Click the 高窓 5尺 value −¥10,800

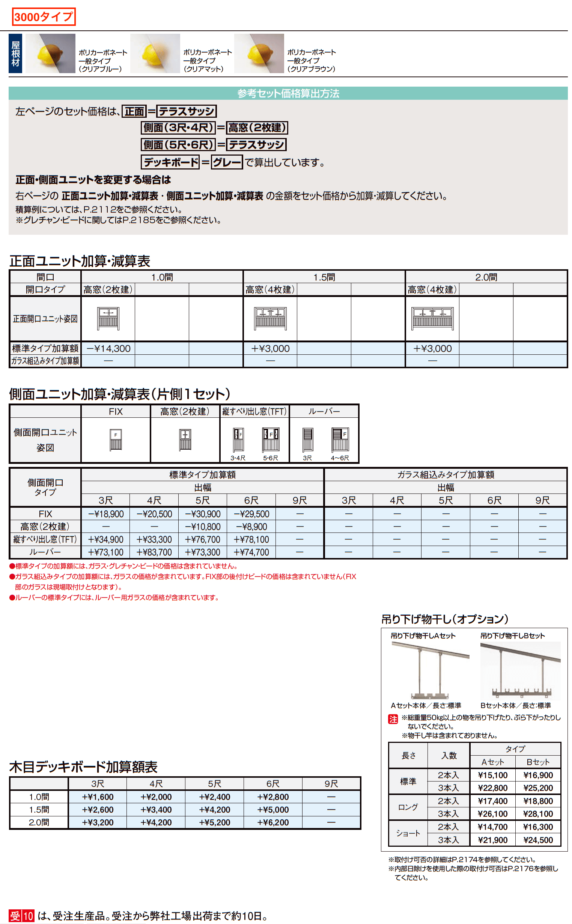[202, 526]
